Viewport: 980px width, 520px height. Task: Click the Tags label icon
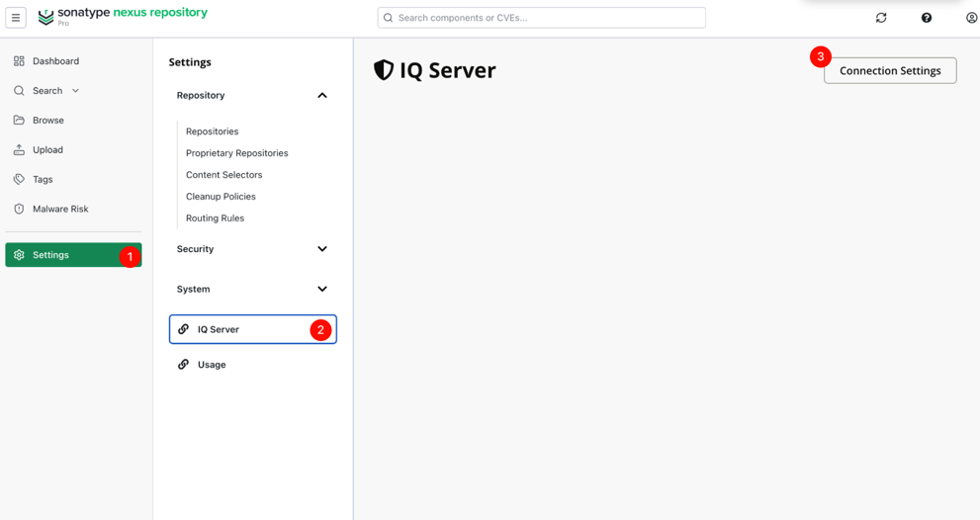click(x=19, y=179)
